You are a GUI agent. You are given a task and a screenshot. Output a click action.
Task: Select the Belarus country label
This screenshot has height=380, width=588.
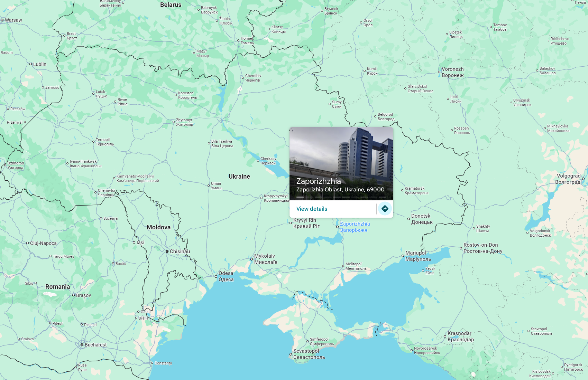[171, 5]
